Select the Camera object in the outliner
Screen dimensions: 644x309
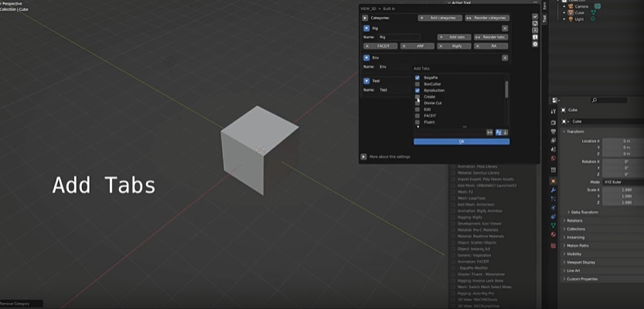coord(580,5)
